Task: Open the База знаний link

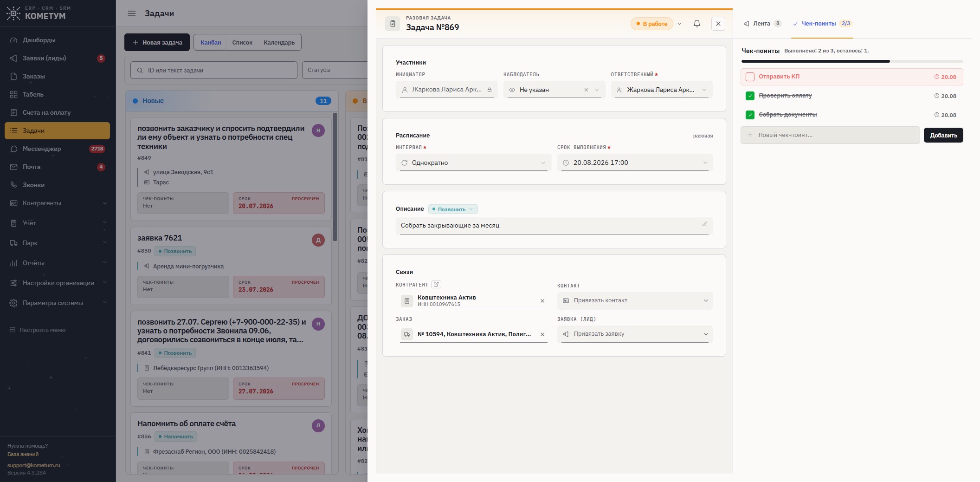Action: (x=23, y=454)
